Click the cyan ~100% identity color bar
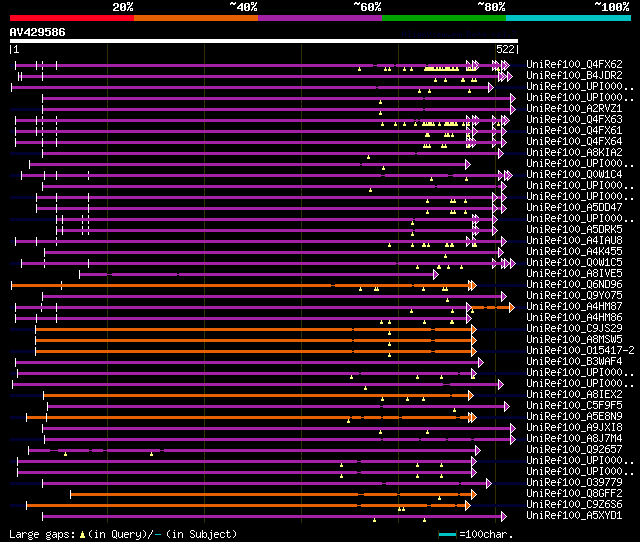 (569, 18)
